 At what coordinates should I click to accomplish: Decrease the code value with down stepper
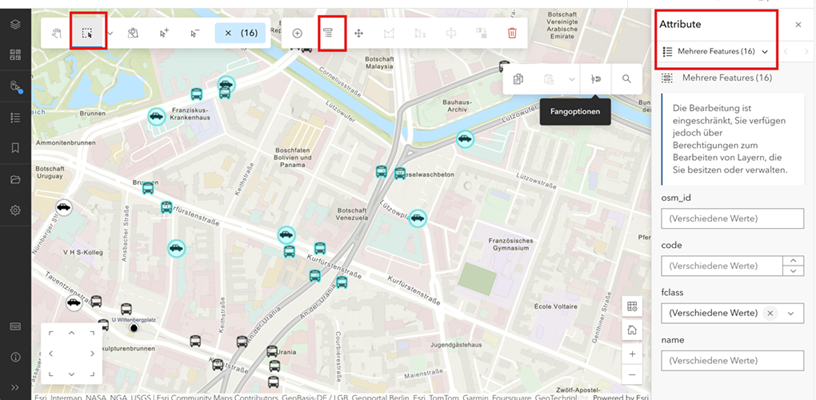(x=793, y=271)
